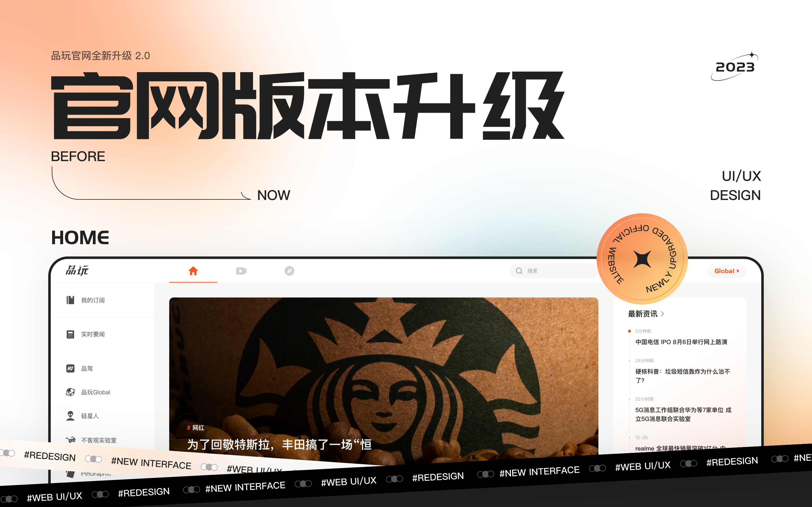Open the video camera icon tab

[x=241, y=271]
